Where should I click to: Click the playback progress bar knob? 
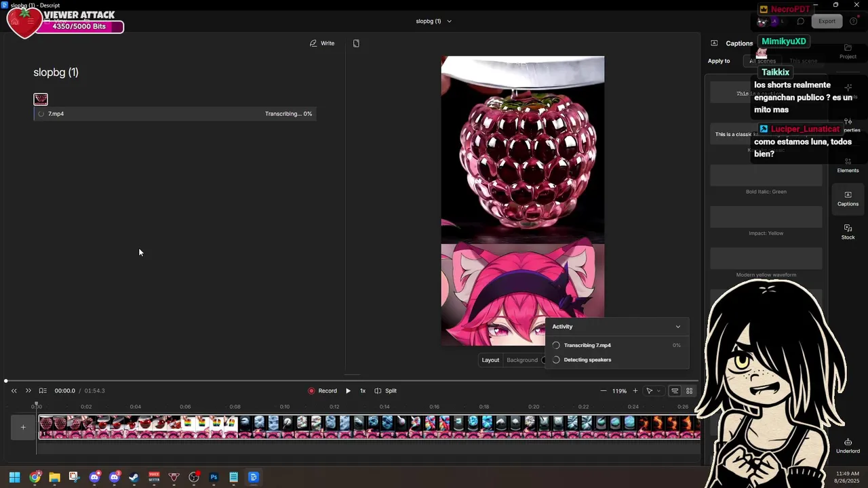[6, 381]
